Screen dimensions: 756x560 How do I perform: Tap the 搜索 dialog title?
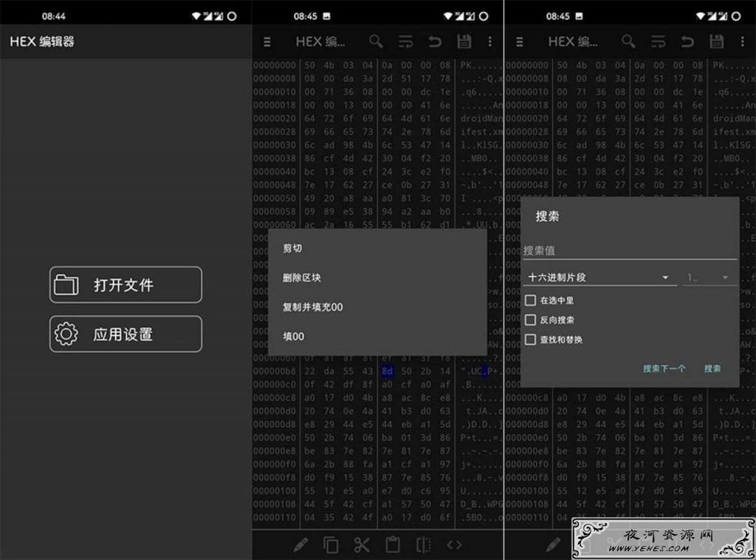click(x=547, y=216)
